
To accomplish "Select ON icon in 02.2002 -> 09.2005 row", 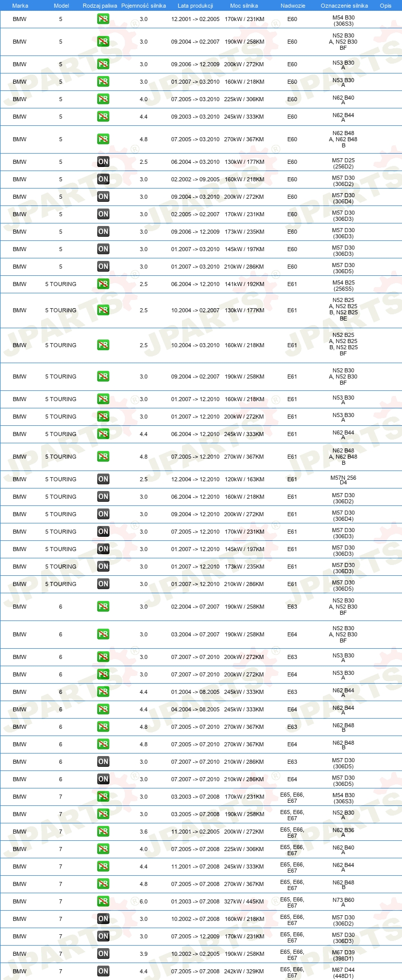I will coord(103,179).
